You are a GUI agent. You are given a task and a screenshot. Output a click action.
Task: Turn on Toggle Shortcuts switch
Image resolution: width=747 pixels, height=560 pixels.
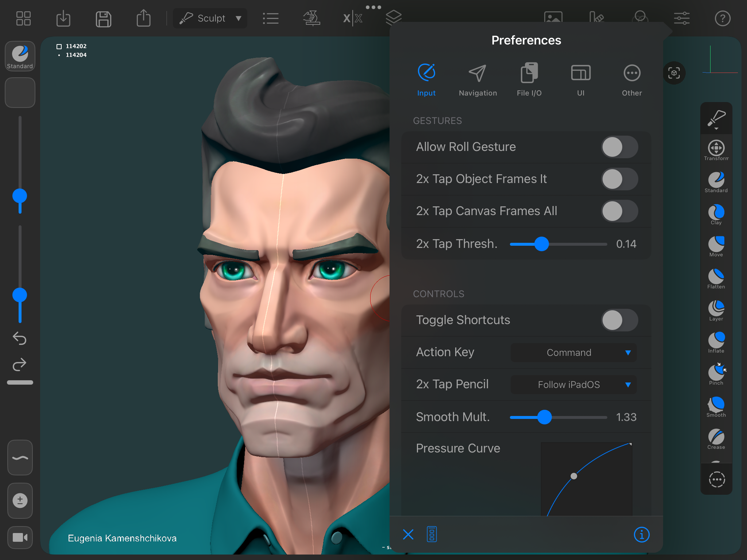619,320
